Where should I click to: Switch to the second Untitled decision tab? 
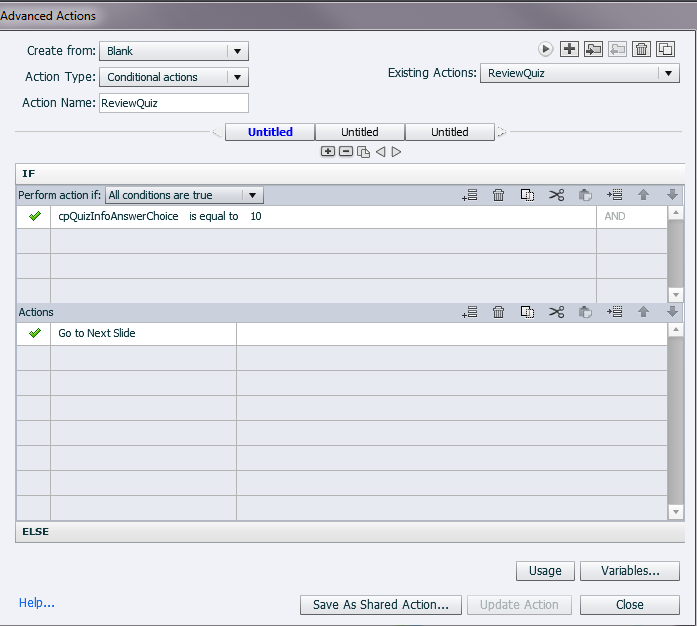click(360, 132)
